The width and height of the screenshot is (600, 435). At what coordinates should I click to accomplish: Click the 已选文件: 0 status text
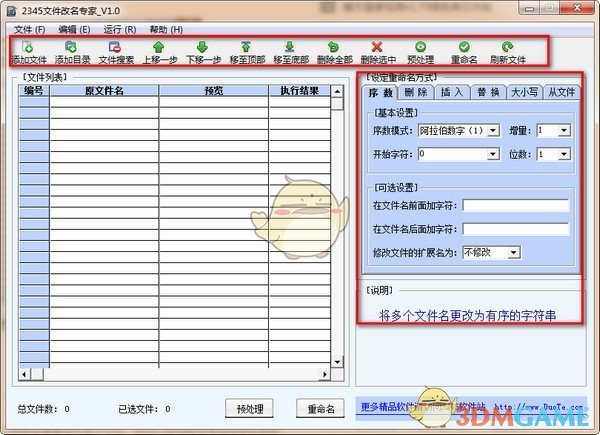click(x=144, y=409)
